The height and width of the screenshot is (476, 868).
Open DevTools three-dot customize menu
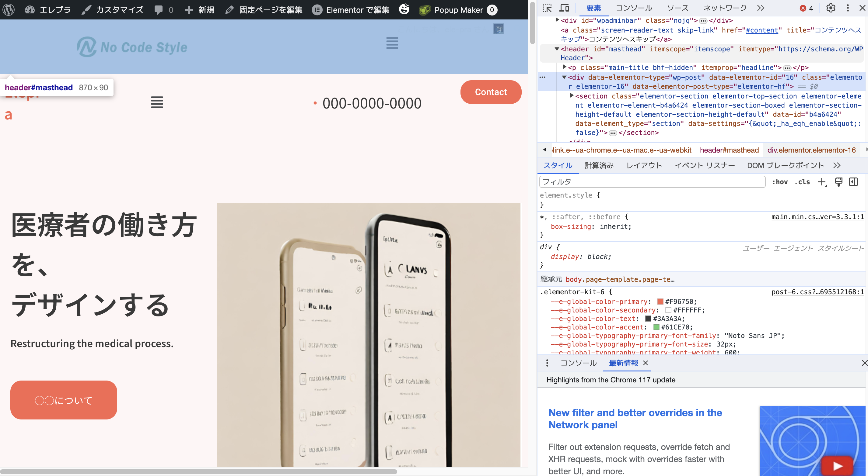click(848, 8)
